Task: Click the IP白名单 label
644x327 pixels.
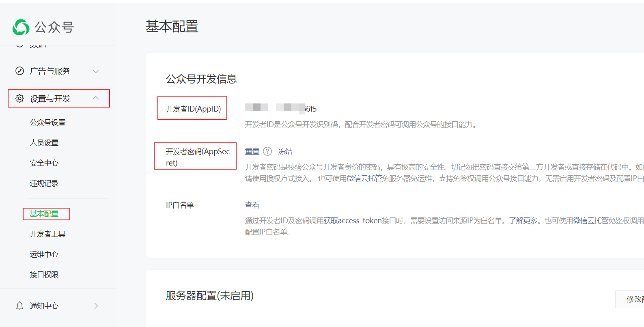Action: (180, 205)
